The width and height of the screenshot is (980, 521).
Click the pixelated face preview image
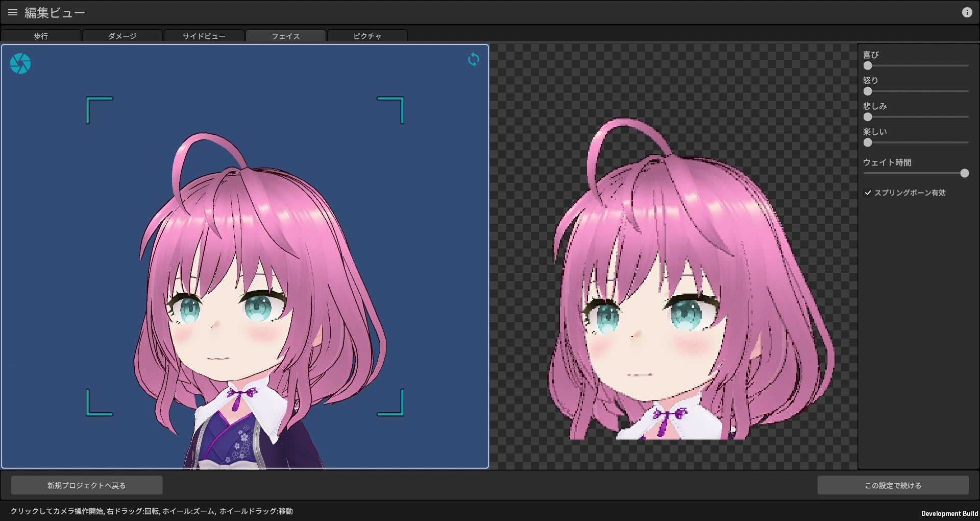click(x=691, y=278)
